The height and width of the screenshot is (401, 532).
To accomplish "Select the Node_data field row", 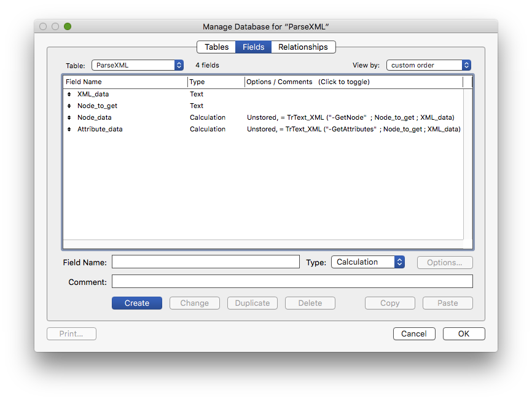I will coord(263,117).
